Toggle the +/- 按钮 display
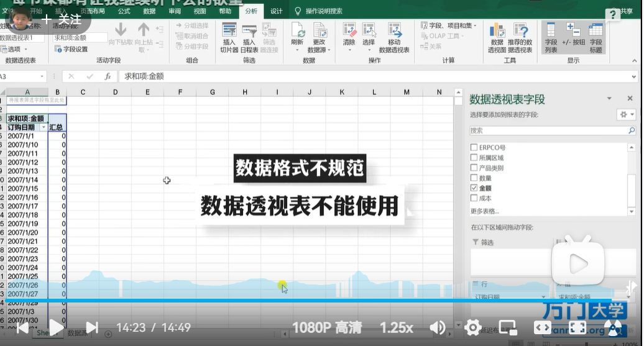644x346 pixels. coord(573,35)
